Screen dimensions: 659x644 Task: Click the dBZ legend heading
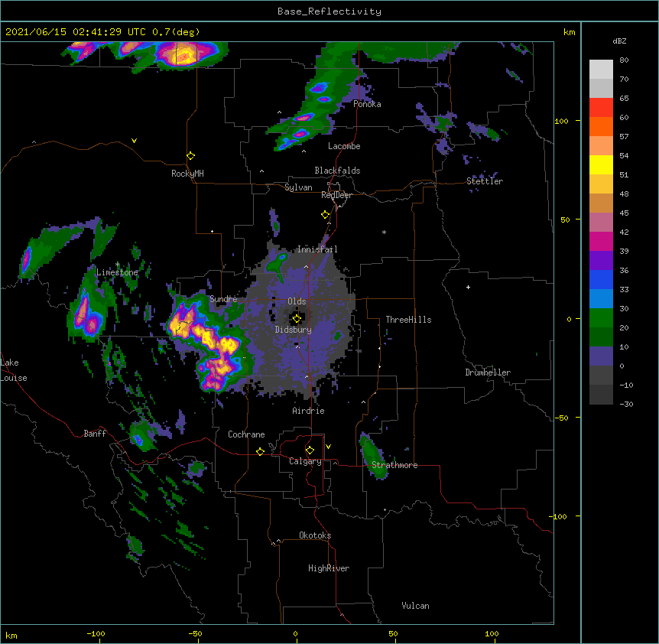tap(619, 41)
